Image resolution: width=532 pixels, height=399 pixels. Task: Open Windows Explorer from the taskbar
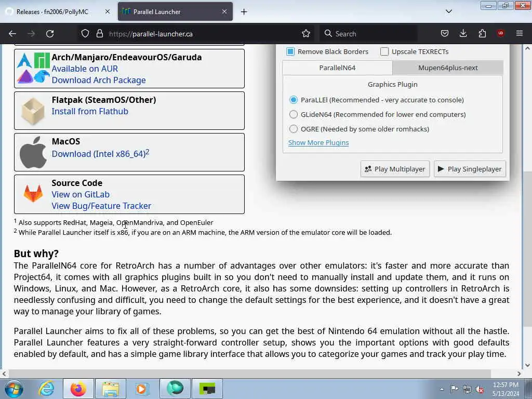111,389
